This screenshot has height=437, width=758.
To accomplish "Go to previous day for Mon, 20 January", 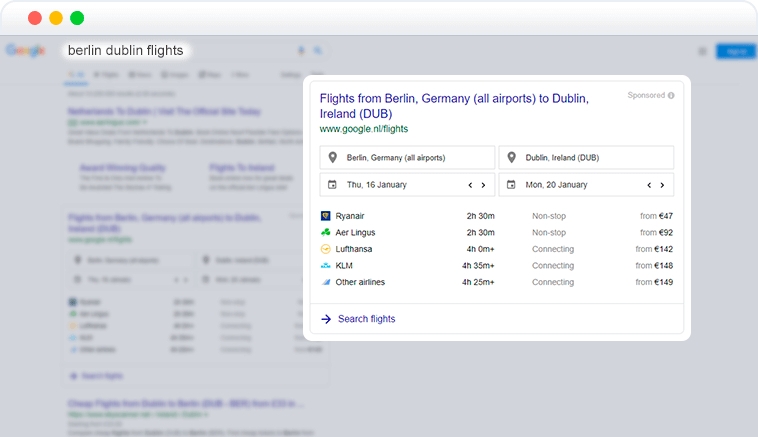I will click(x=649, y=185).
